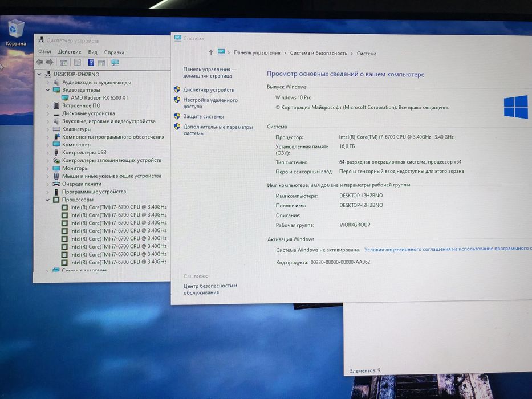Select the mouse icon of Мыши и иные указывающие устройства
This screenshot has height=399, width=532.
tap(56, 176)
